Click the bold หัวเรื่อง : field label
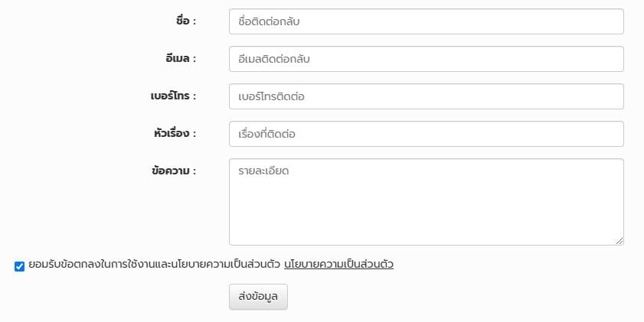The width and height of the screenshot is (644, 322). (175, 133)
